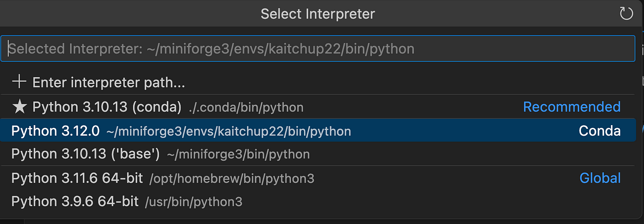Click the plus icon beside Enter interpreter path
Screen dimensions: 644x224
[x=19, y=82]
